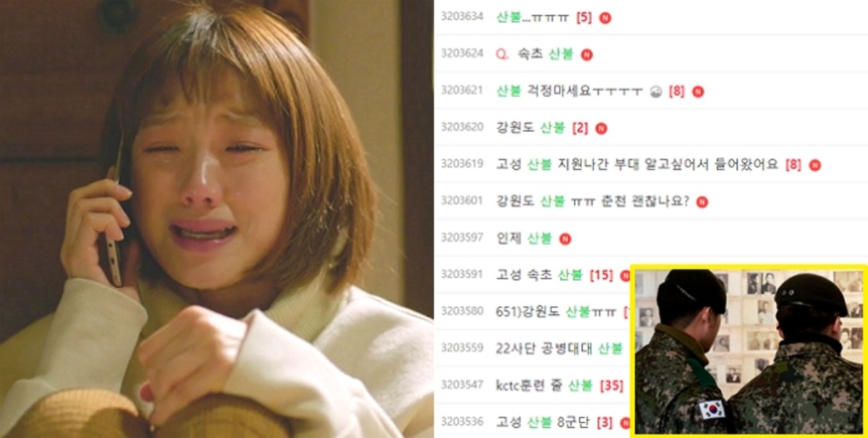Open the 산불 걱정마세요 post

(x=570, y=91)
